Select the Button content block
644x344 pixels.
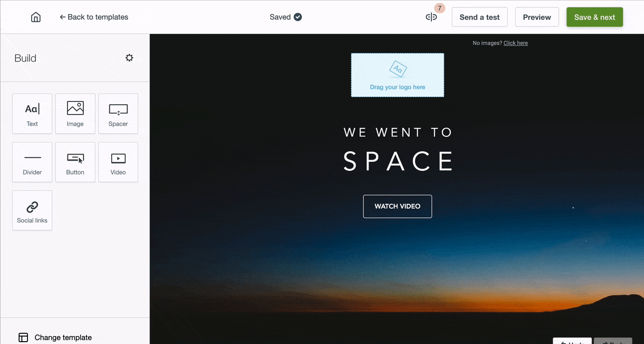pyautogui.click(x=75, y=162)
